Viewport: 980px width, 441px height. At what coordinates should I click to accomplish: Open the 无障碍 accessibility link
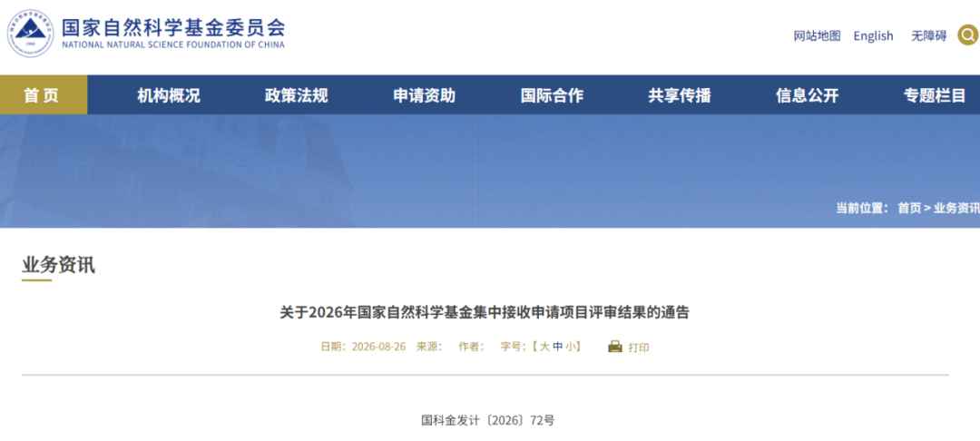(928, 35)
